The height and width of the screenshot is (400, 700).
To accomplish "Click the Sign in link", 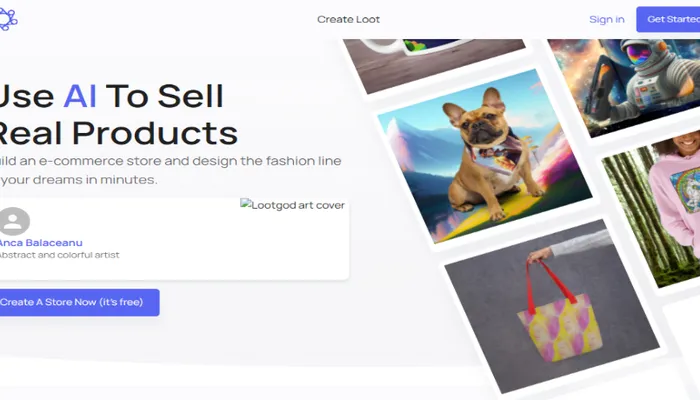I will (607, 19).
